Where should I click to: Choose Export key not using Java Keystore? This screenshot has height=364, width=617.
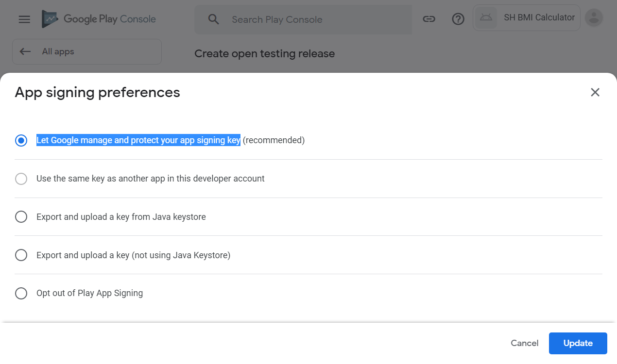(21, 255)
